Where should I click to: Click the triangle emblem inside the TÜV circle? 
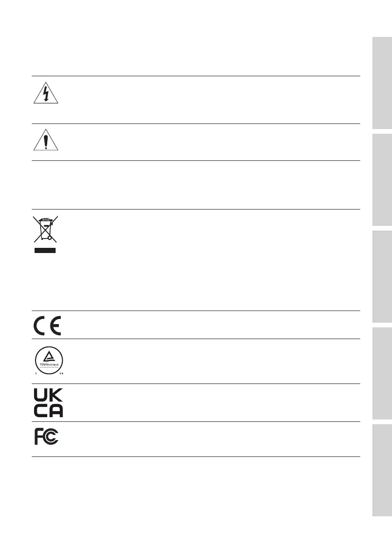pos(48,357)
